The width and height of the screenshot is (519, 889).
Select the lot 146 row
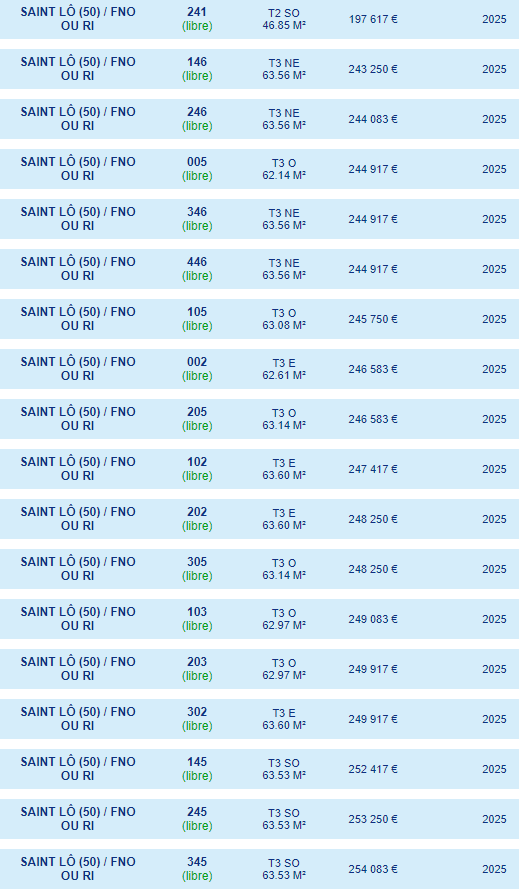259,69
